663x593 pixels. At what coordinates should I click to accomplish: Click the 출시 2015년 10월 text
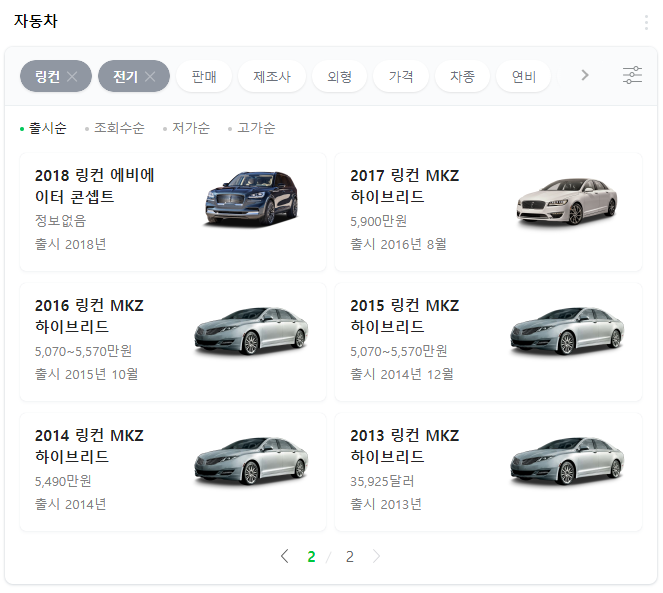[x=86, y=374]
